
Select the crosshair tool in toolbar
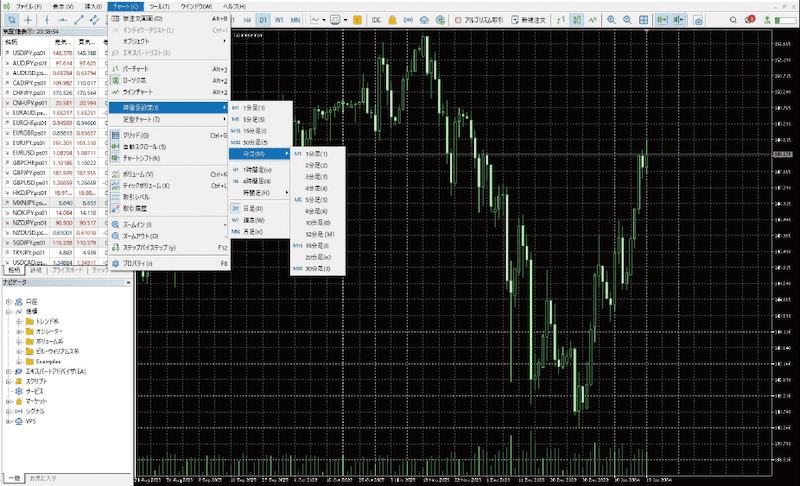[x=30, y=19]
